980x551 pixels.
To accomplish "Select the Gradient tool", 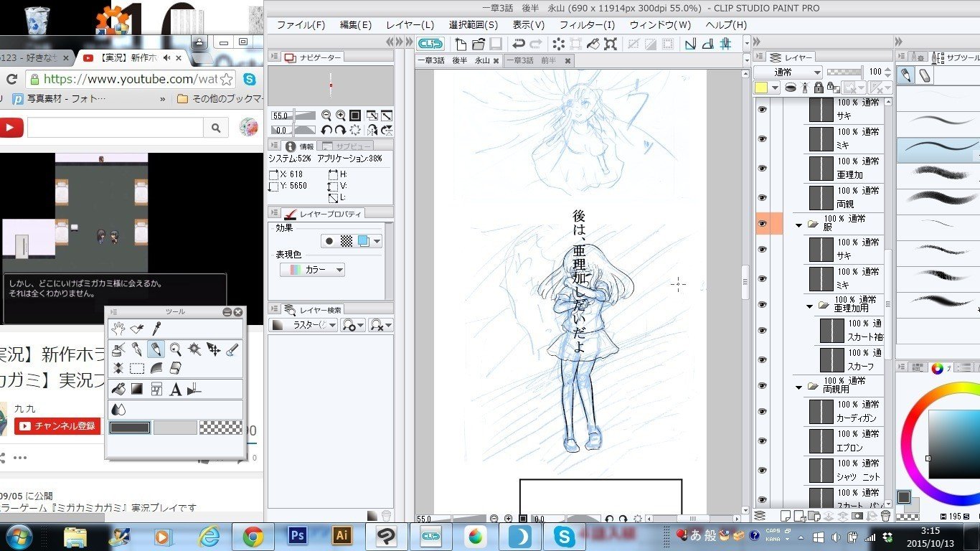I will [137, 389].
